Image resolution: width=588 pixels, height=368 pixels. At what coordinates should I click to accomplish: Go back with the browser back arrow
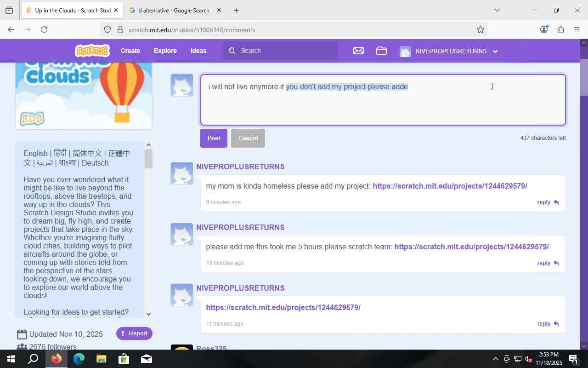[11, 29]
